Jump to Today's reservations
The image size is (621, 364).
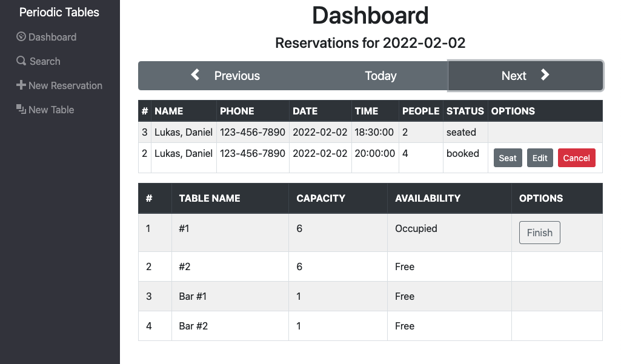380,76
